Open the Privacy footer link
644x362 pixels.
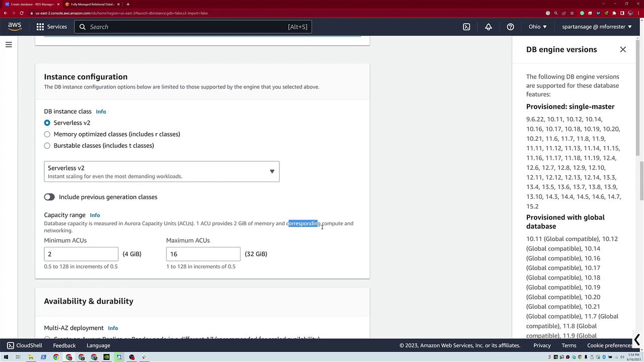tap(542, 345)
